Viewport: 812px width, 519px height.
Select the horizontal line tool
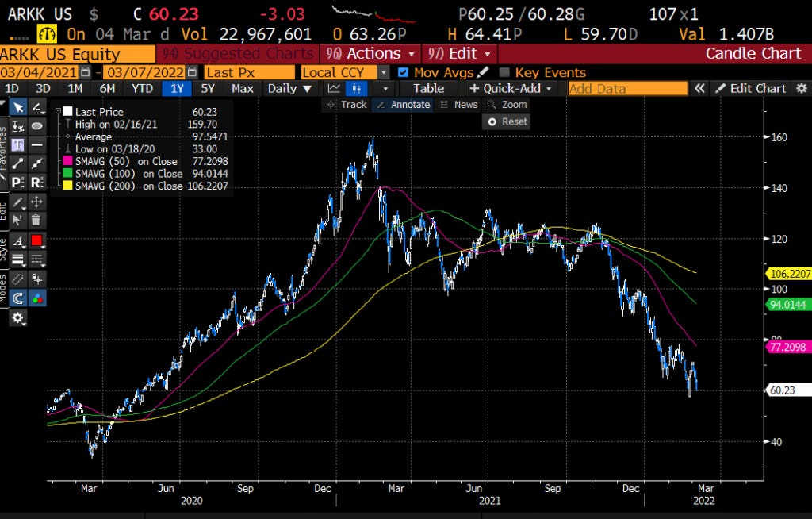(x=36, y=144)
